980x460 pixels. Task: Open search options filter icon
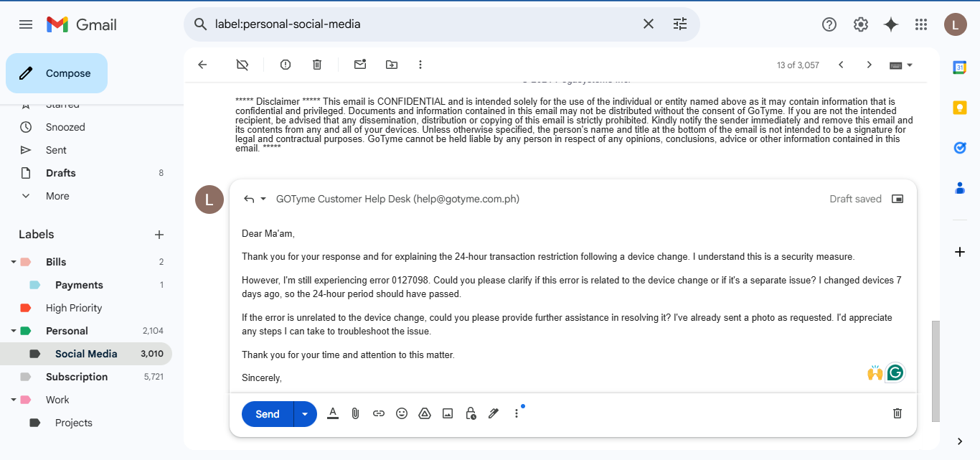[x=680, y=24]
